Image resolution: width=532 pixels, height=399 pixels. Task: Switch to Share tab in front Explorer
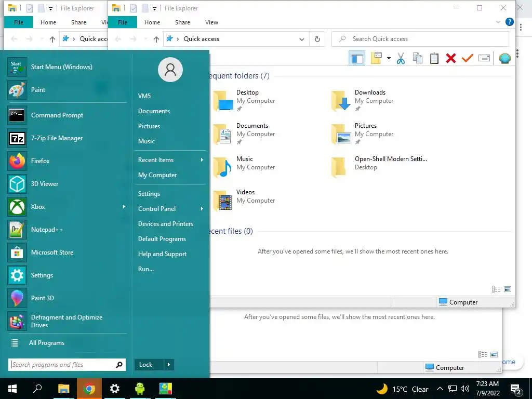point(182,22)
